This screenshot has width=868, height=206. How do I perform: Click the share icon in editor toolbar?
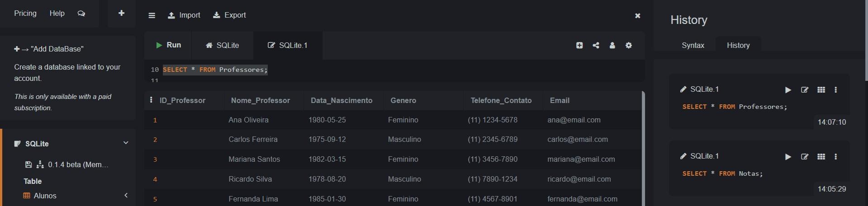tap(596, 45)
